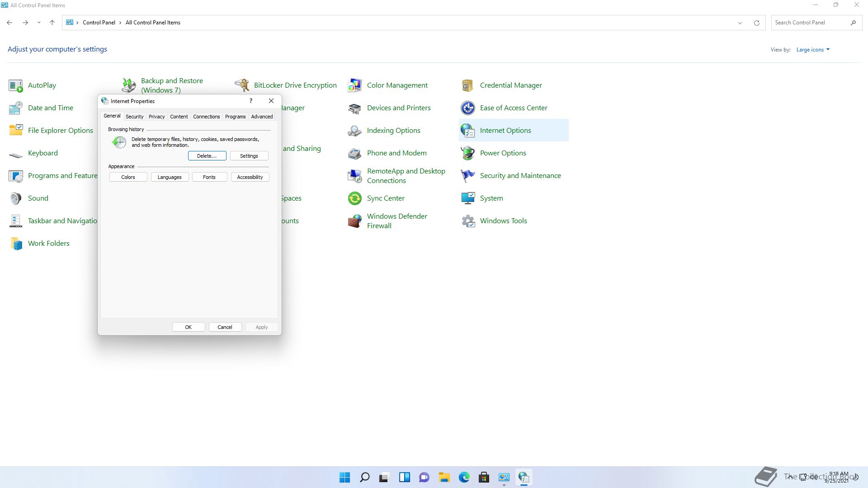Image resolution: width=868 pixels, height=488 pixels.
Task: Switch to the General tab
Action: pyautogui.click(x=112, y=116)
